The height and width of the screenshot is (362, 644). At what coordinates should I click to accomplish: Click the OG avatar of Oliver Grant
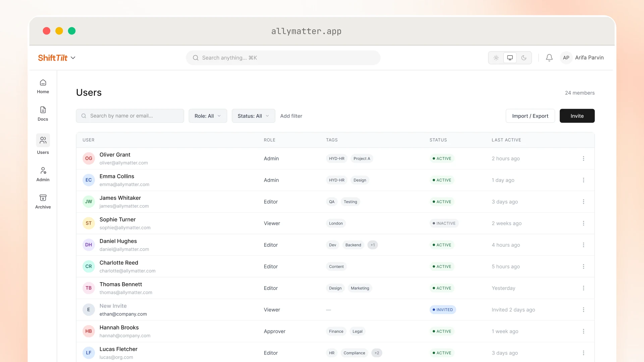89,159
